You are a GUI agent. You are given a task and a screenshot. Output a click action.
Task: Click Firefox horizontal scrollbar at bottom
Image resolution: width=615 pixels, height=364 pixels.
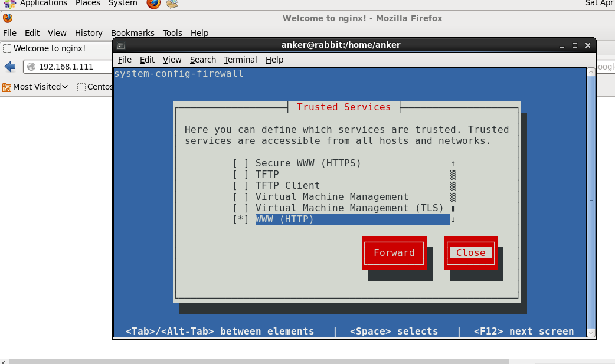point(259,361)
